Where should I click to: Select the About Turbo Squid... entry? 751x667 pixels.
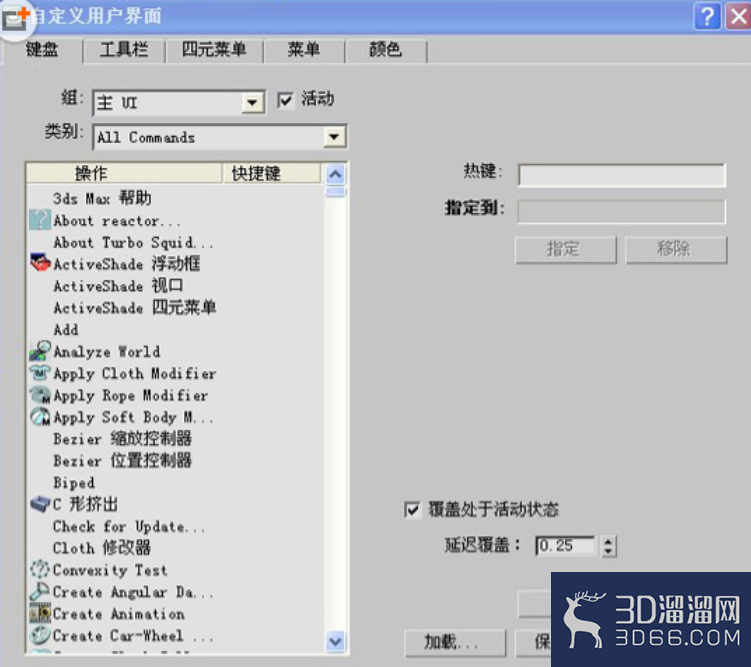pyautogui.click(x=133, y=242)
